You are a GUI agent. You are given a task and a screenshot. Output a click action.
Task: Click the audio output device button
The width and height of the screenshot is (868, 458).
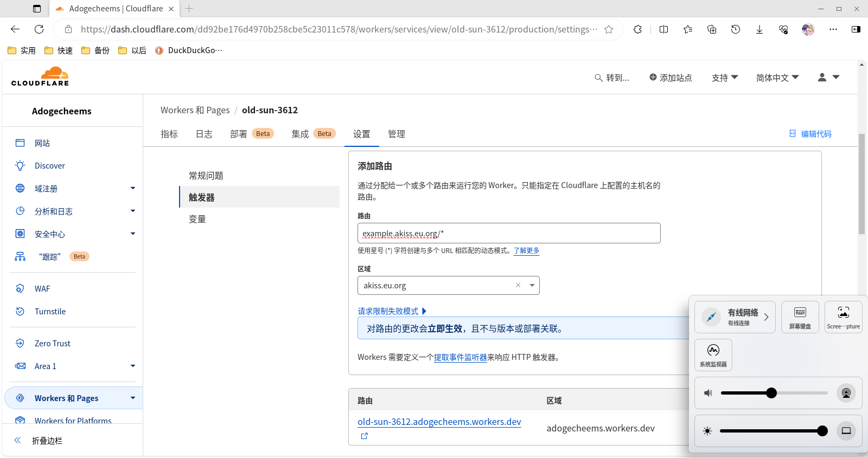[x=846, y=393]
